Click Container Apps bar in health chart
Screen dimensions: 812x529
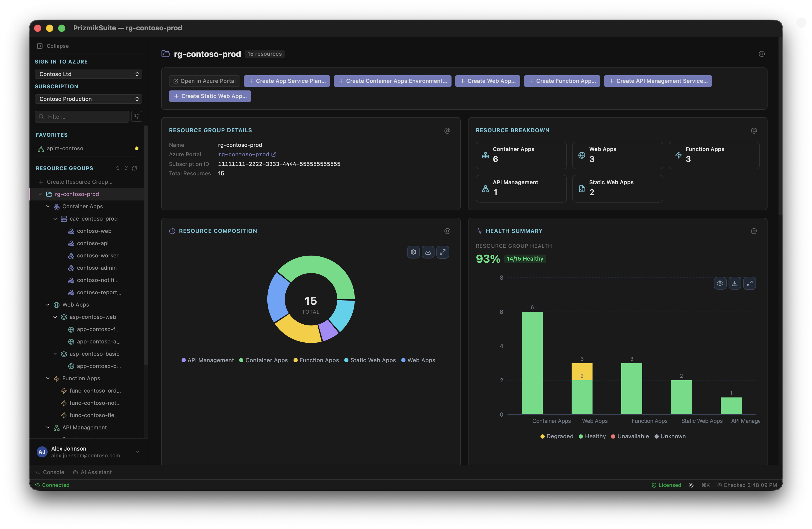pos(532,363)
